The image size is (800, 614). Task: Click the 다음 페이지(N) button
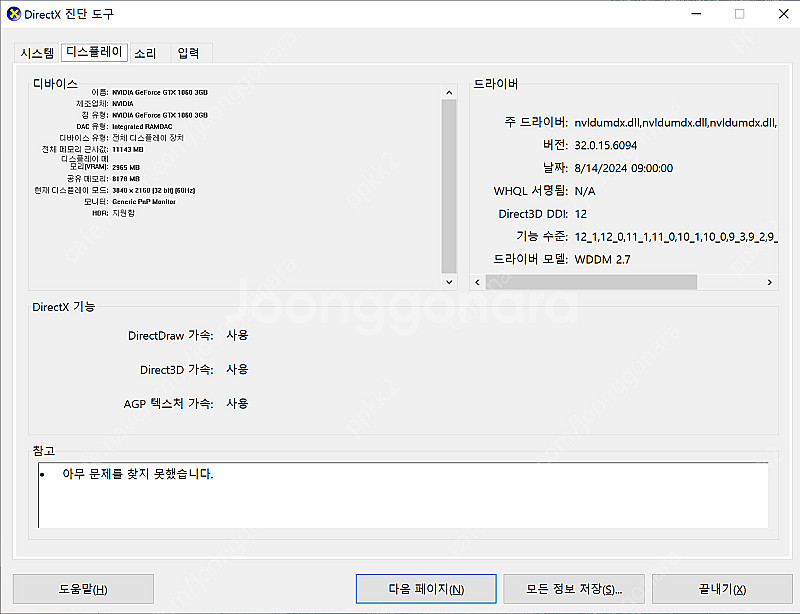[426, 589]
